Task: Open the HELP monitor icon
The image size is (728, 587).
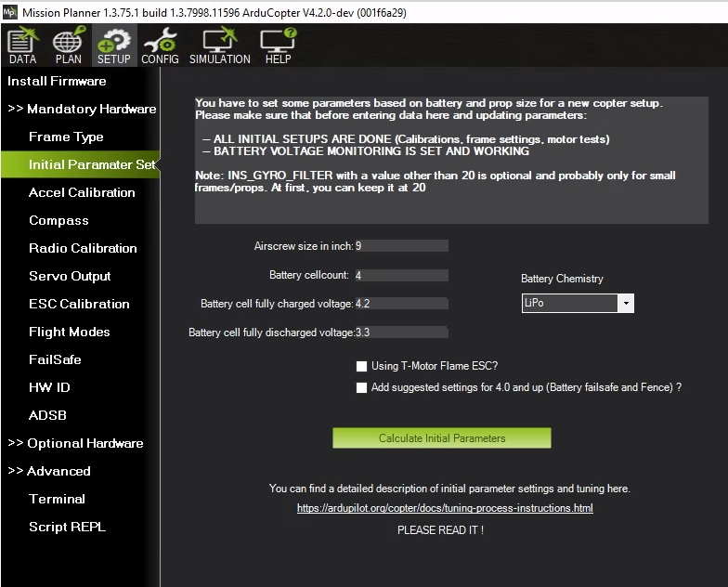Action: click(x=278, y=46)
